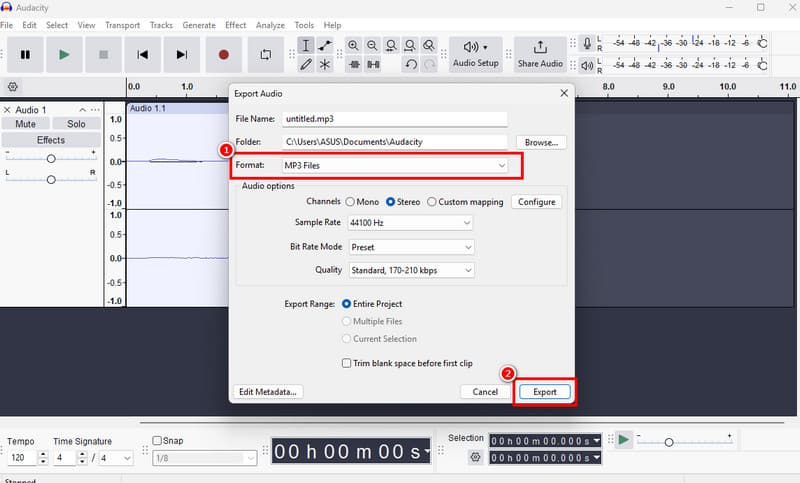
Task: Click the Redo arrow icon
Action: click(x=430, y=64)
